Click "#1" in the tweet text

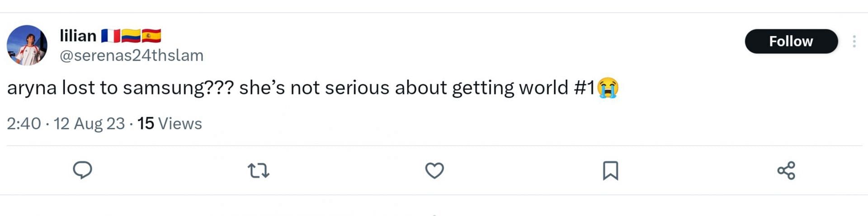click(x=584, y=88)
